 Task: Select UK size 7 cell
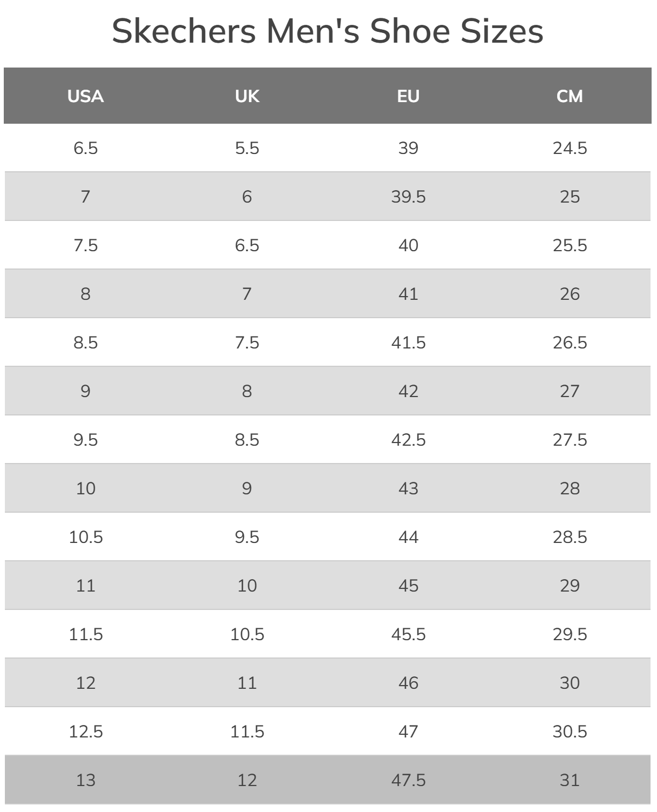247,294
